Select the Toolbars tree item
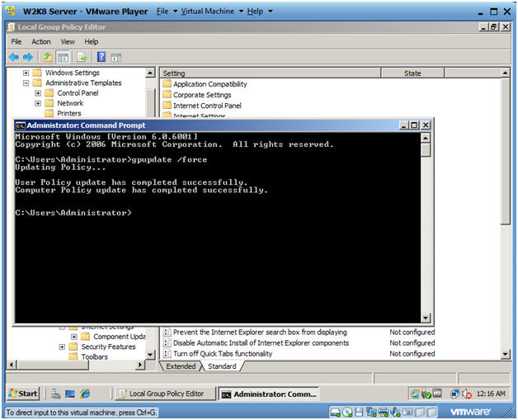518x420 pixels. (x=95, y=357)
